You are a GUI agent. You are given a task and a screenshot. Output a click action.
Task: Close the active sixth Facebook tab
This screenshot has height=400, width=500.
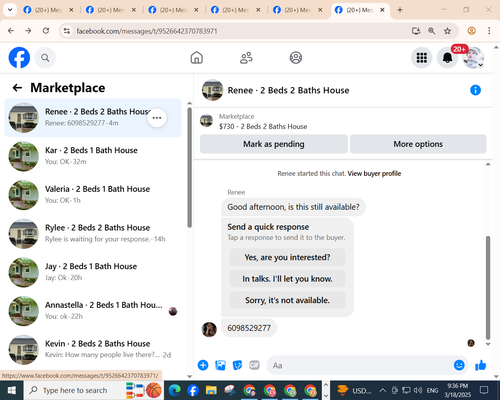(x=382, y=10)
